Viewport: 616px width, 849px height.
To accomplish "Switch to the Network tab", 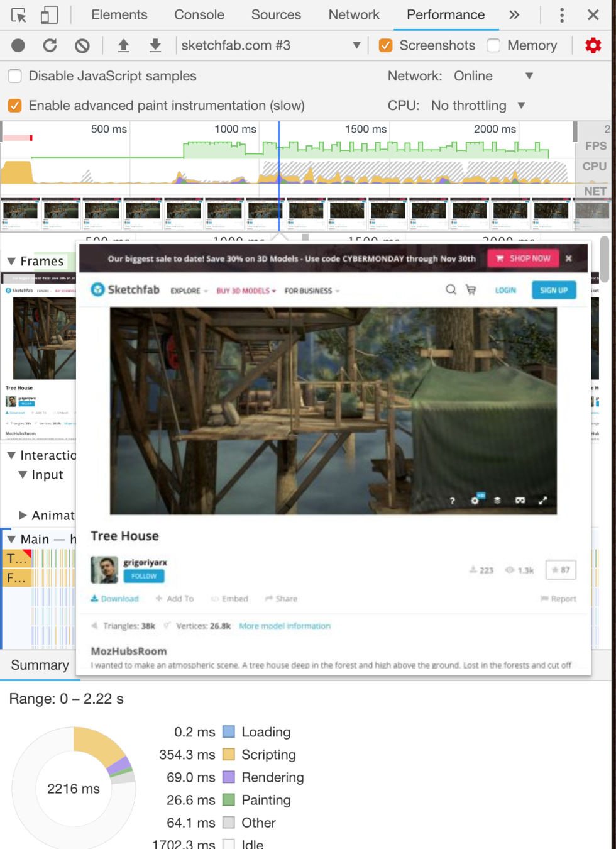I will tap(354, 14).
